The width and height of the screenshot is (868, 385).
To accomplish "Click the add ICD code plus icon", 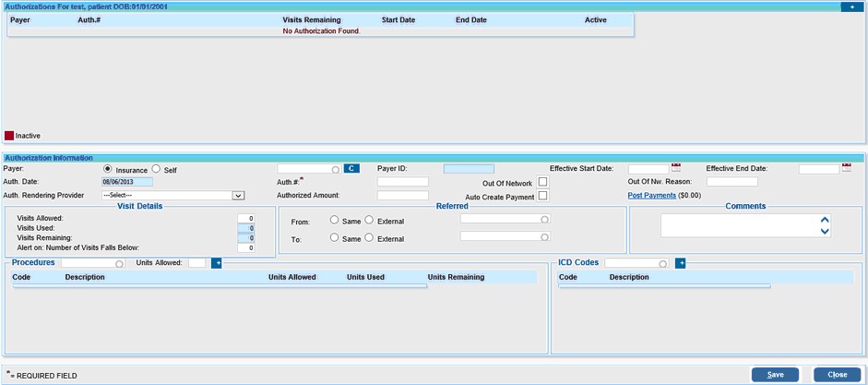I will [681, 263].
